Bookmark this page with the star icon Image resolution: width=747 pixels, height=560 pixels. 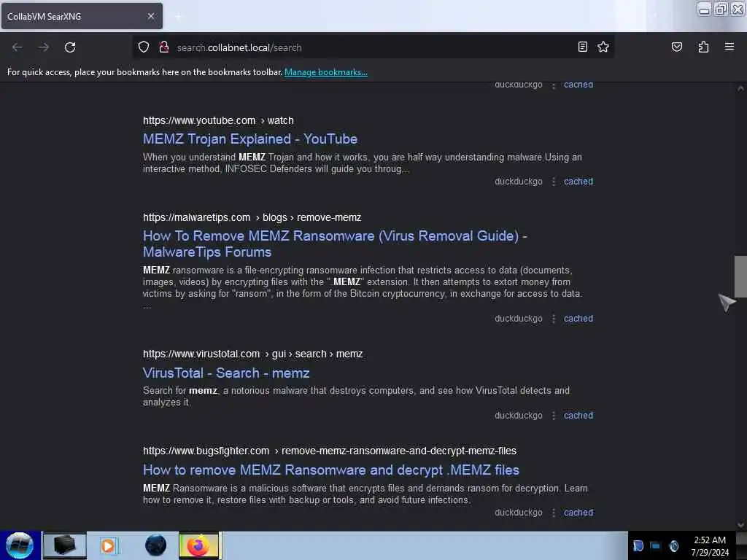(x=603, y=47)
